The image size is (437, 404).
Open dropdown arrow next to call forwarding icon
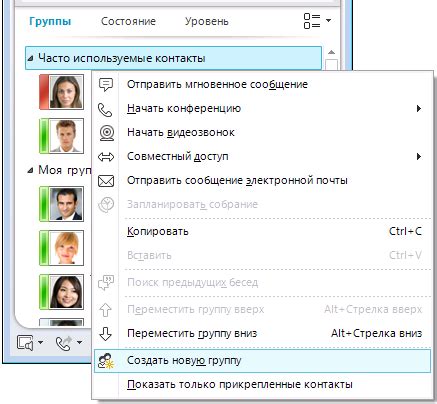79,342
